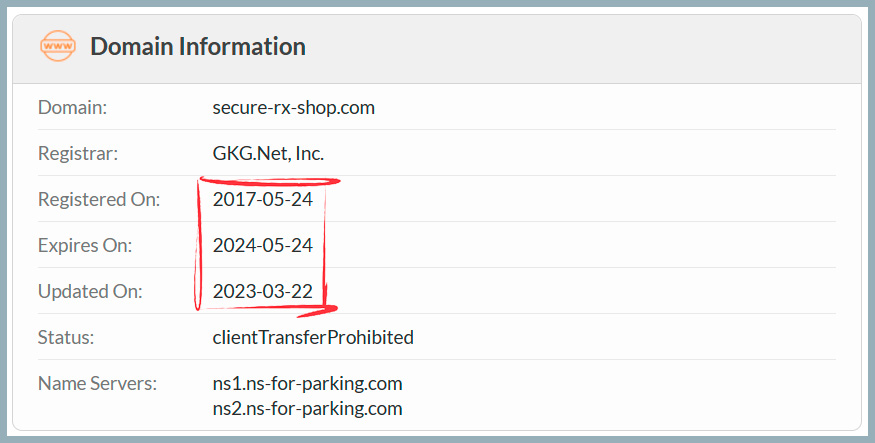Click the Domain Information heading
The image size is (875, 443).
(x=198, y=46)
